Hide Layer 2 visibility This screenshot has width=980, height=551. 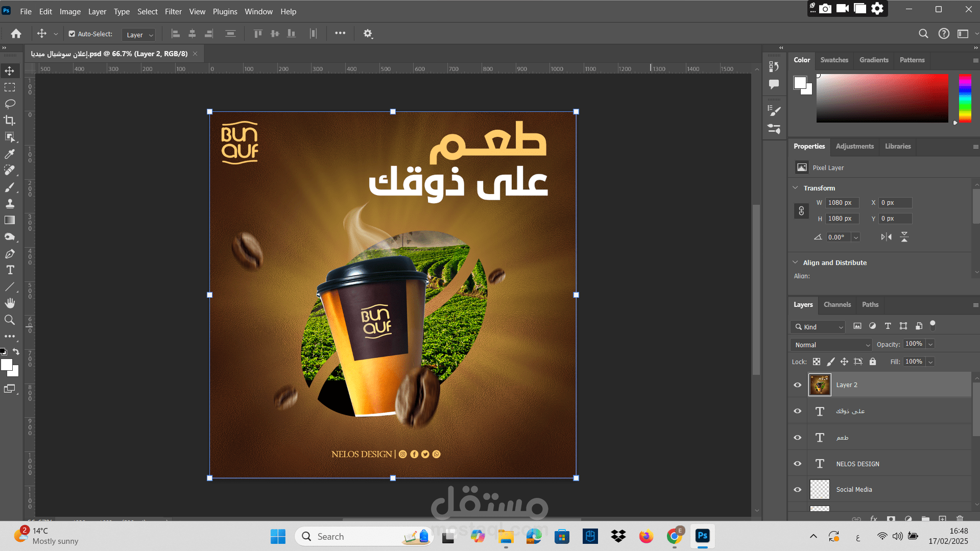(x=798, y=385)
